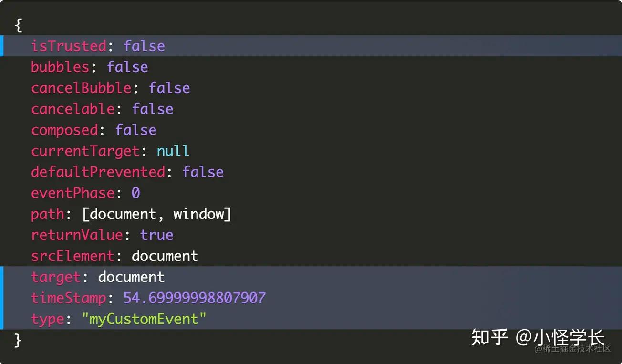The image size is (622, 364).
Task: Select the bubbles property key
Action: 60,67
